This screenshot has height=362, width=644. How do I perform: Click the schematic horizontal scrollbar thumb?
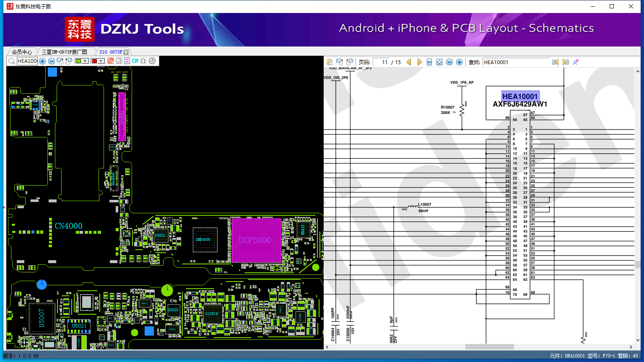pos(490,347)
